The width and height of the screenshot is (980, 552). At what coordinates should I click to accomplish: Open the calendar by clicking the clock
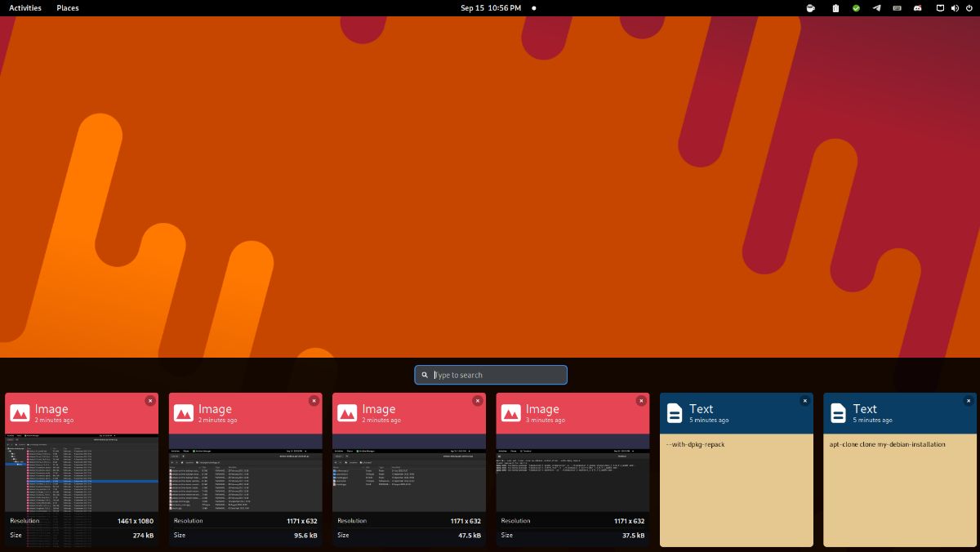[x=490, y=8]
